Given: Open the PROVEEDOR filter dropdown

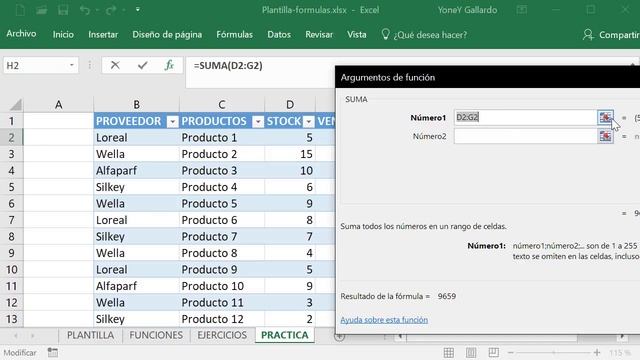Looking at the screenshot, I should (x=173, y=121).
